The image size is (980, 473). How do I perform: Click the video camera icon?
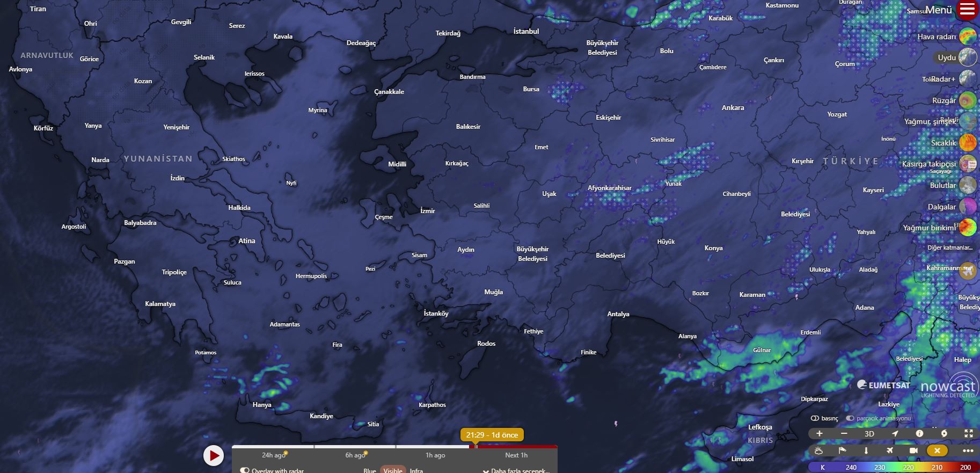(913, 450)
